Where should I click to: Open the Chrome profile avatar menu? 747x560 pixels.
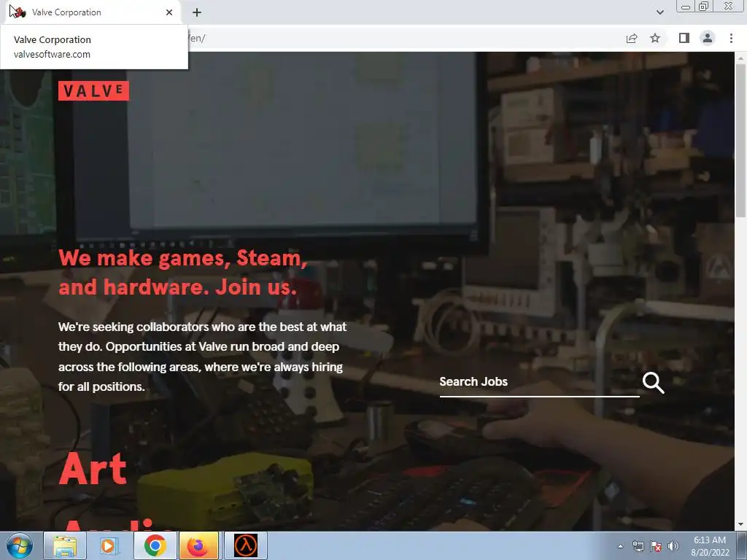click(x=708, y=38)
